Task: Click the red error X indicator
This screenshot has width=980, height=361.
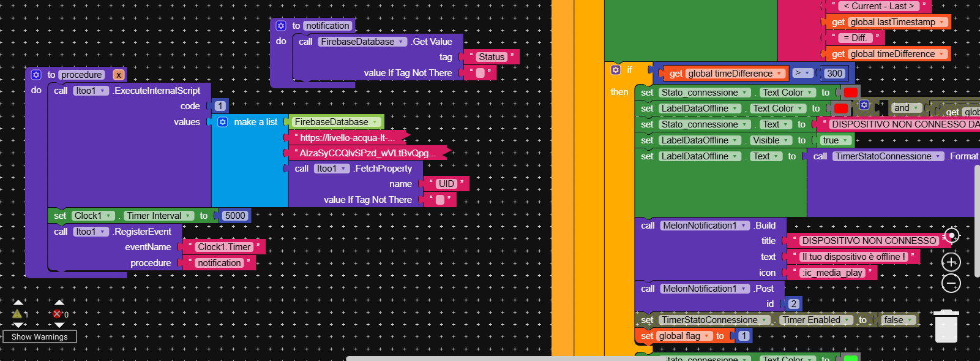Action: click(x=58, y=314)
